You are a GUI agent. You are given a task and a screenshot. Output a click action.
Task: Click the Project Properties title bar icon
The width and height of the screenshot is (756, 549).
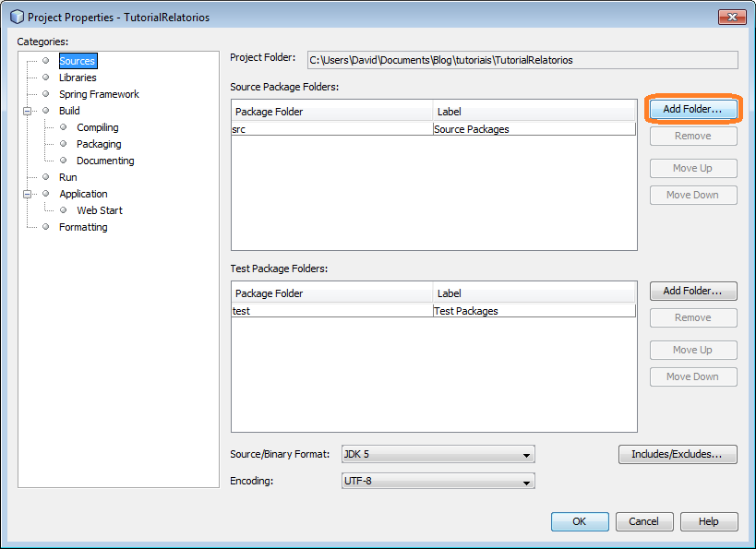coord(17,17)
